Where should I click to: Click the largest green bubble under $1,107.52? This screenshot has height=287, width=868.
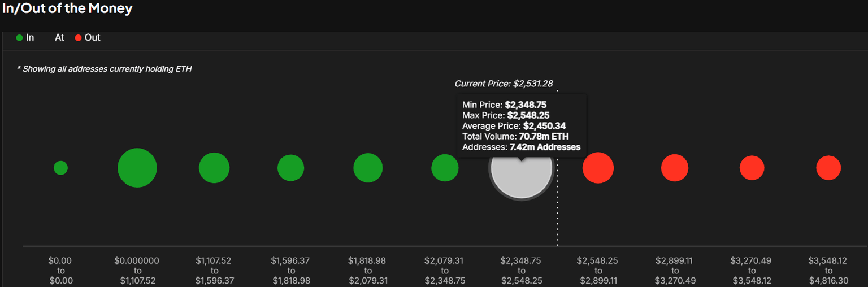tap(137, 168)
